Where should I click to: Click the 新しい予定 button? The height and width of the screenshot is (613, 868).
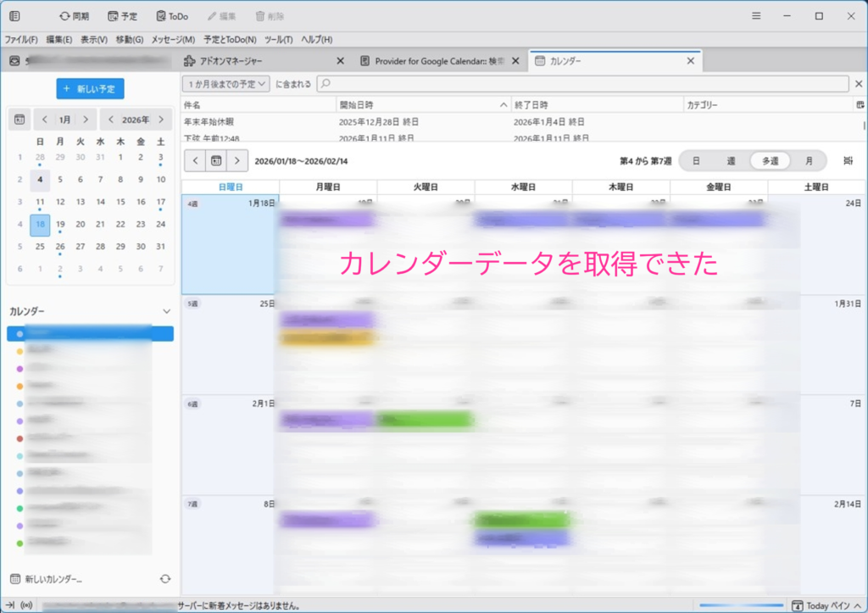click(x=91, y=89)
